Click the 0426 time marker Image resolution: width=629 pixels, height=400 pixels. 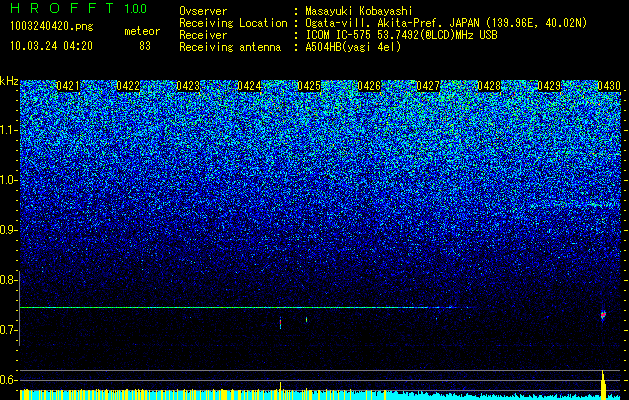pyautogui.click(x=369, y=86)
